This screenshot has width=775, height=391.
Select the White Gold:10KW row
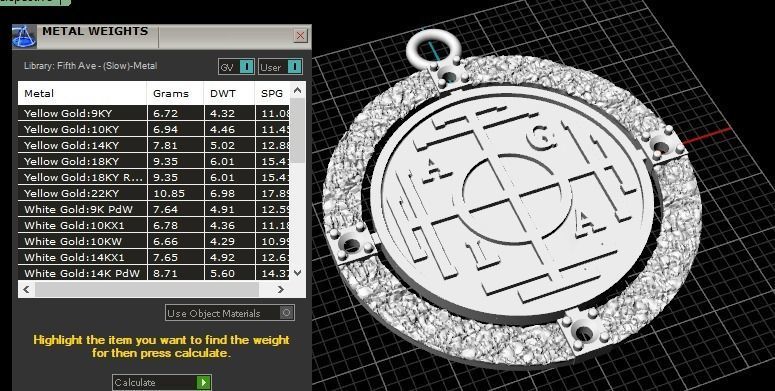(x=154, y=241)
